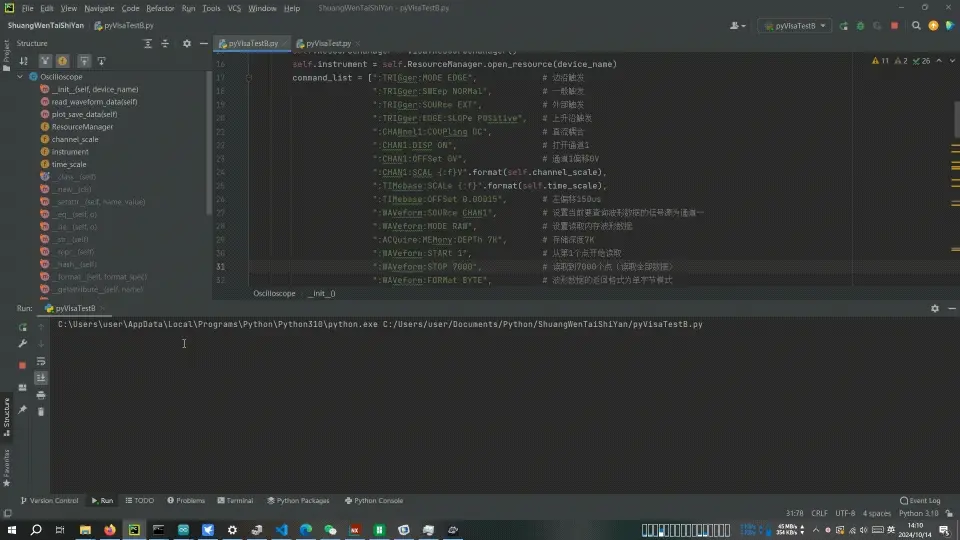Select __init__(self, device_name) in Structure tree
Viewport: 960px width, 540px height.
coord(95,89)
